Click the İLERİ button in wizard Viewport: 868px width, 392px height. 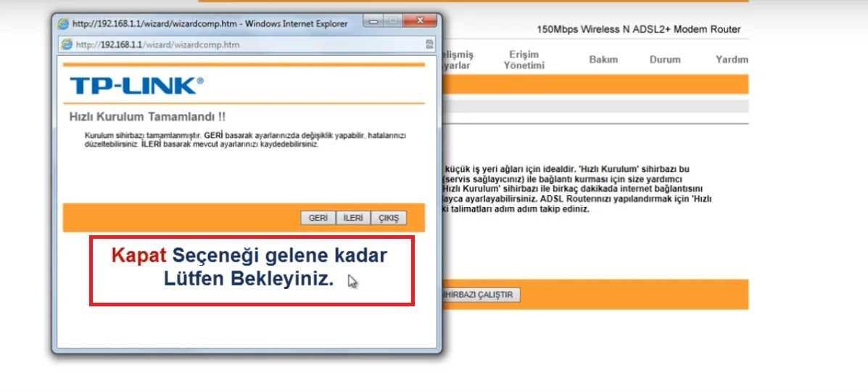click(x=353, y=218)
